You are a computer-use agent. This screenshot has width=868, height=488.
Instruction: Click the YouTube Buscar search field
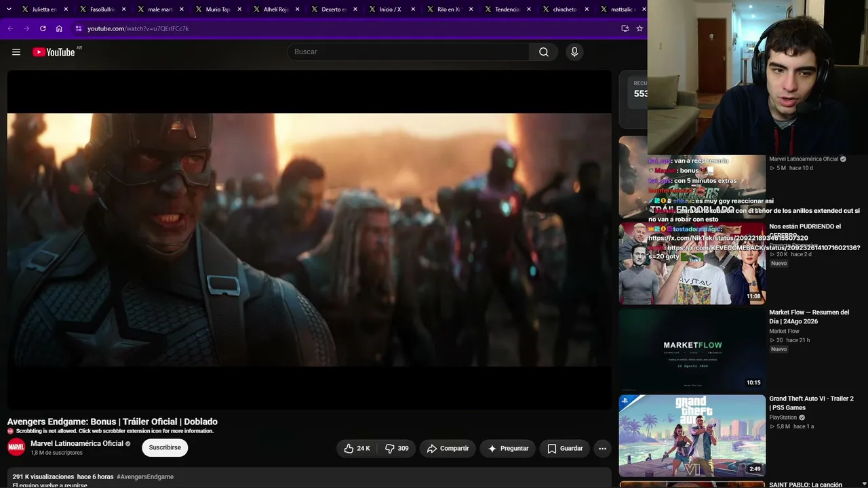(x=409, y=52)
